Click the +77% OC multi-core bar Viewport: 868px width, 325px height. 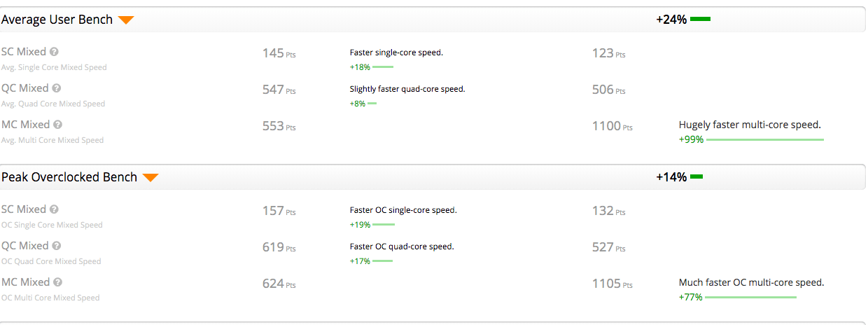pos(751,298)
